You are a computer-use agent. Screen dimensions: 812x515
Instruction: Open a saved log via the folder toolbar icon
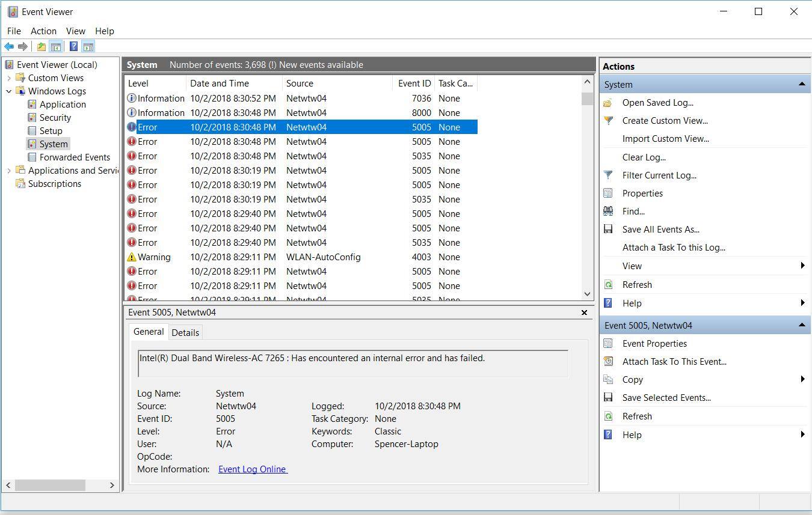[40, 46]
